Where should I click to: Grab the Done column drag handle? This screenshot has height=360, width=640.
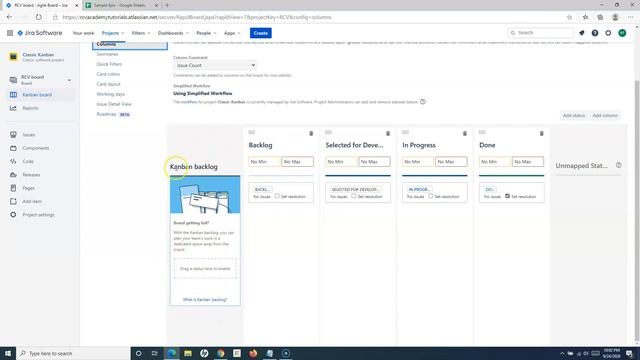point(482,132)
